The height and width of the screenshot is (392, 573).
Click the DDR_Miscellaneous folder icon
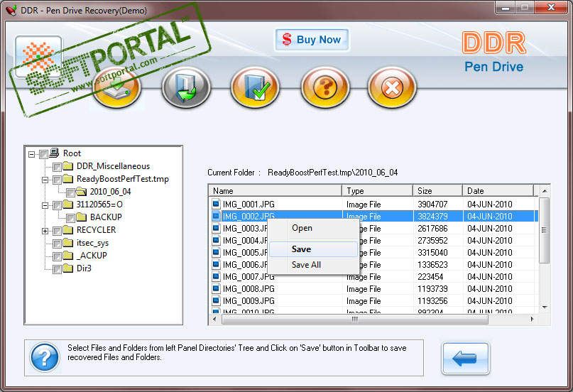pos(68,166)
